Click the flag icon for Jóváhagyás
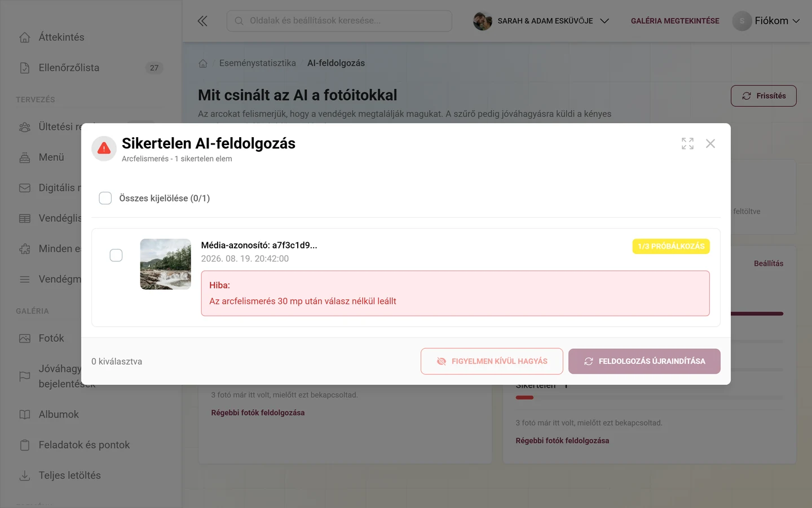812x508 pixels. (x=25, y=376)
